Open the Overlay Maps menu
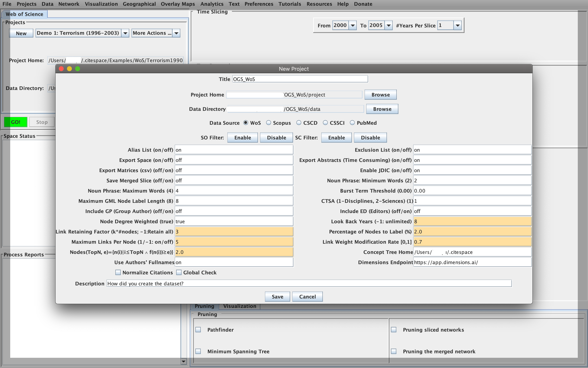 click(x=178, y=4)
